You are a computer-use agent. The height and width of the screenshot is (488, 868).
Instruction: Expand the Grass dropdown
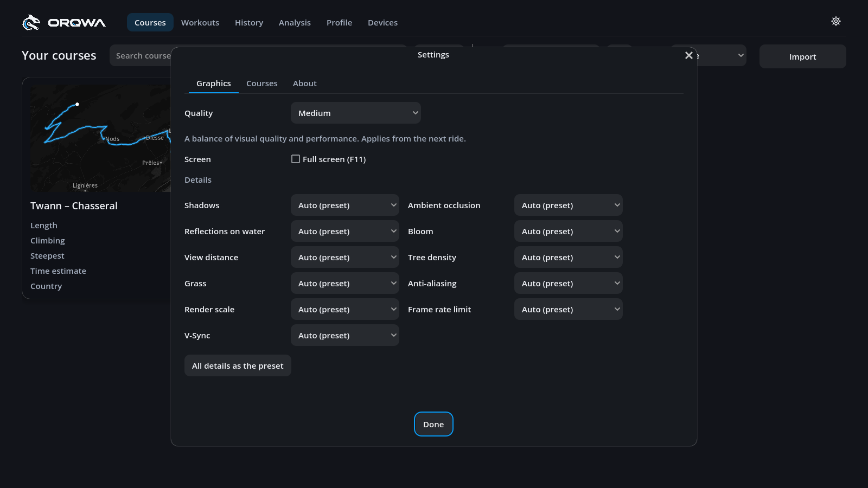345,283
